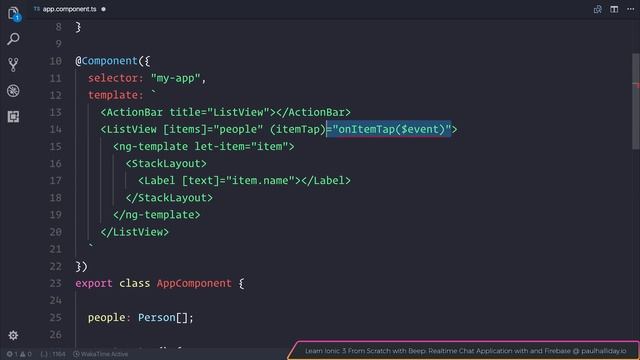Screen dimensions: 640x360
Task: Open the Search view in the activity bar
Action: coord(13,39)
